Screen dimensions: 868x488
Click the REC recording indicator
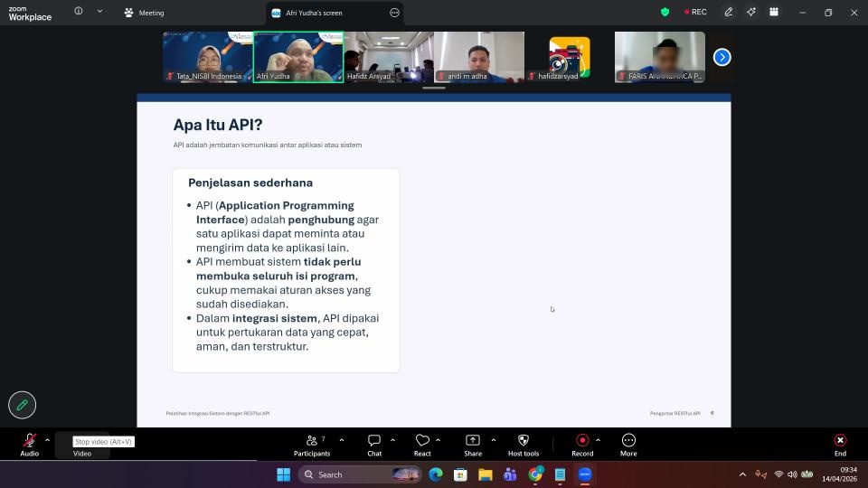tap(695, 12)
